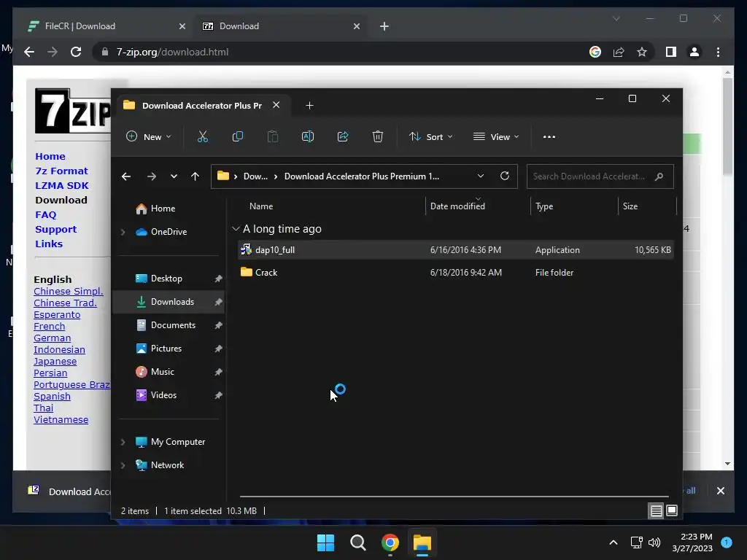Select the Crack folder
Screen dimensions: 747x560
(455, 273)
